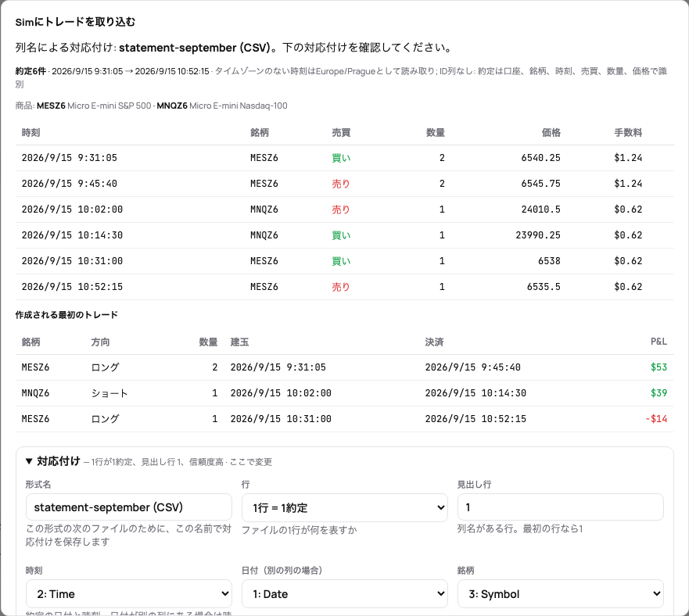Click the -$14 P&L value
689x616 pixels.
point(656,419)
